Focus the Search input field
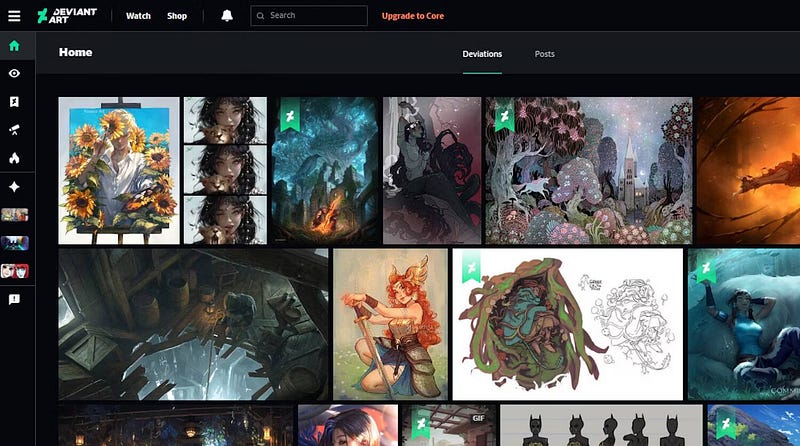The width and height of the screenshot is (800, 446). [309, 16]
